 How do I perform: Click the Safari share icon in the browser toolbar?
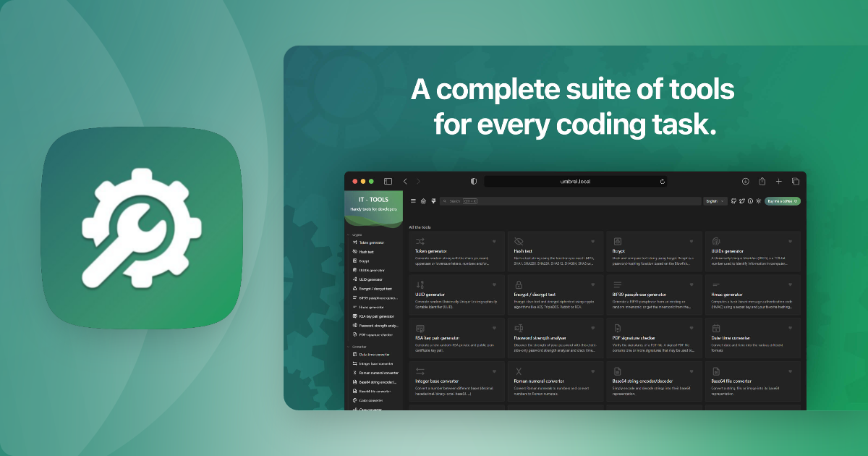click(x=762, y=181)
